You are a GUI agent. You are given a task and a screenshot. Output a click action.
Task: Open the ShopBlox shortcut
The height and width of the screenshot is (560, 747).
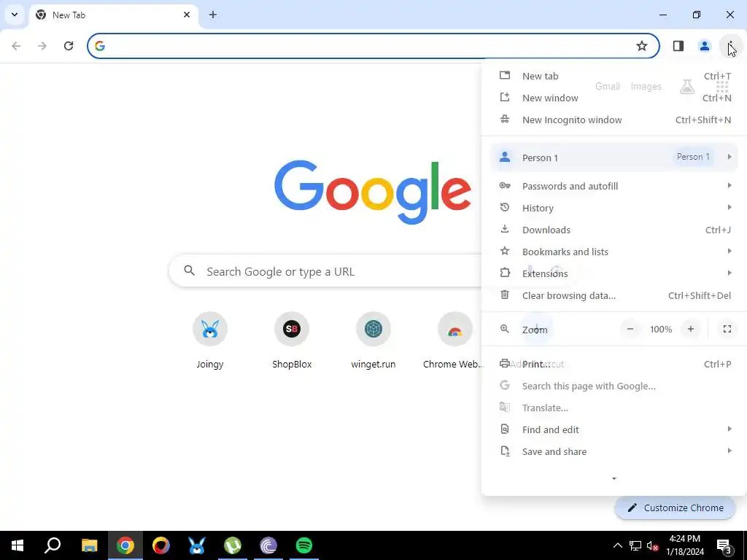292,341
